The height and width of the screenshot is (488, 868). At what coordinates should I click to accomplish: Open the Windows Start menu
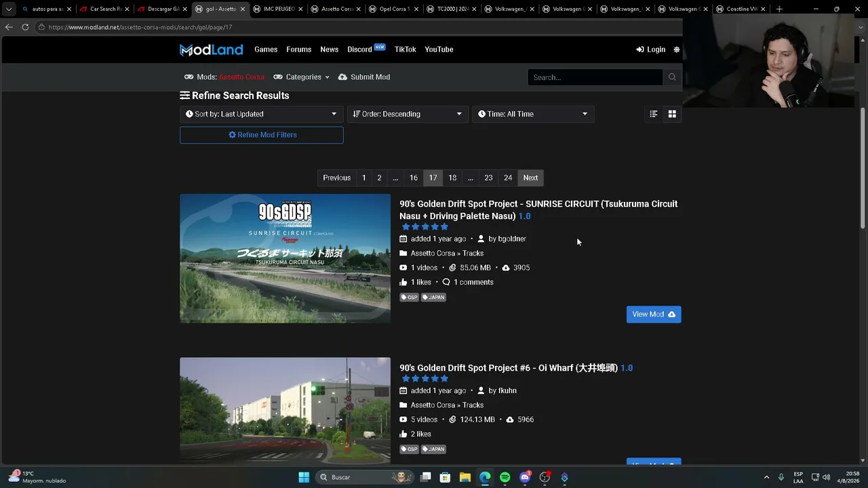pyautogui.click(x=304, y=477)
